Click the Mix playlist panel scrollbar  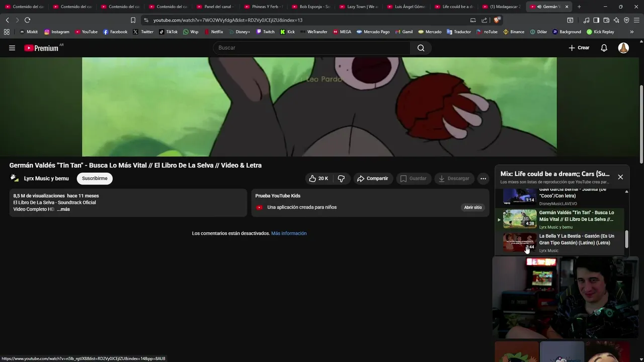point(626,239)
